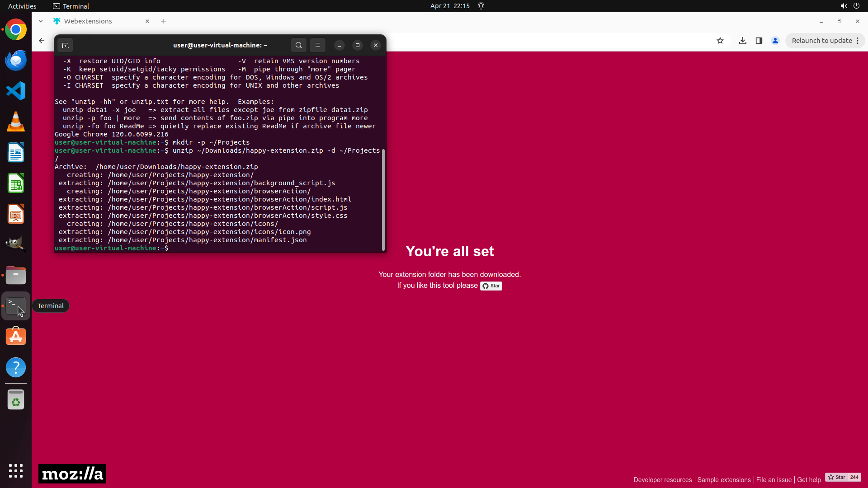Open Activities overview
Image resolution: width=868 pixels, height=488 pixels.
(x=22, y=6)
